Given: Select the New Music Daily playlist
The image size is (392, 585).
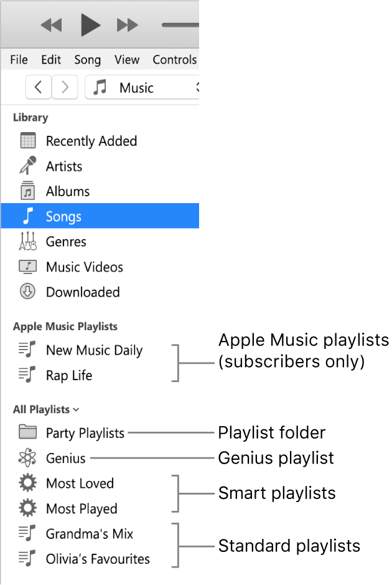Looking at the screenshot, I should 94,350.
